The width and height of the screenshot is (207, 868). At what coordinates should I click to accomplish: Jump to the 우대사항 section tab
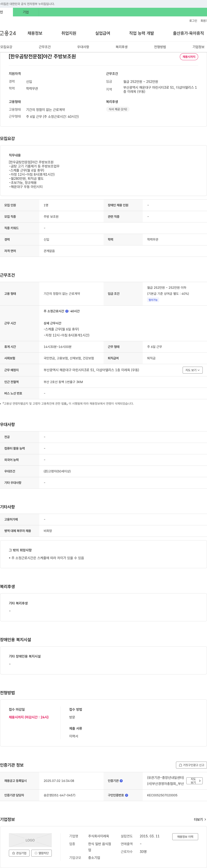[83, 47]
